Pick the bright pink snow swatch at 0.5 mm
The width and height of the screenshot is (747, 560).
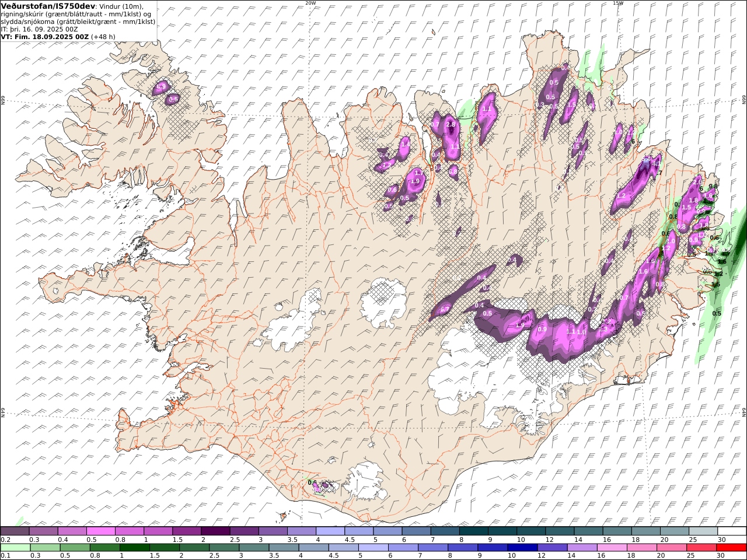pyautogui.click(x=100, y=531)
